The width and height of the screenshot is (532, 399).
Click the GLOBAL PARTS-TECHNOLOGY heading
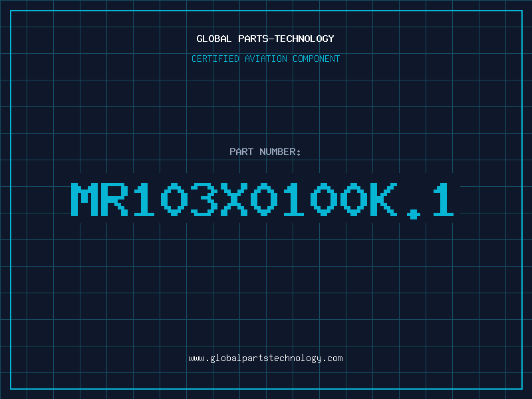265,39
